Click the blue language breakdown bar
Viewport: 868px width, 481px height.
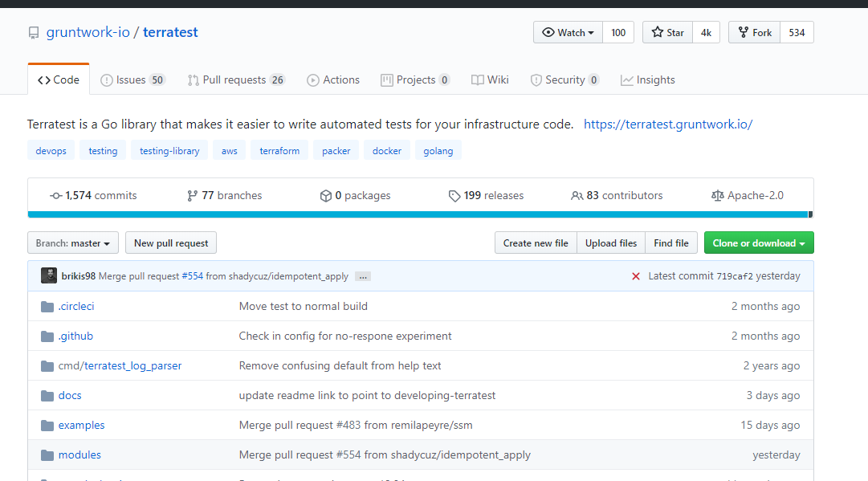coord(418,214)
